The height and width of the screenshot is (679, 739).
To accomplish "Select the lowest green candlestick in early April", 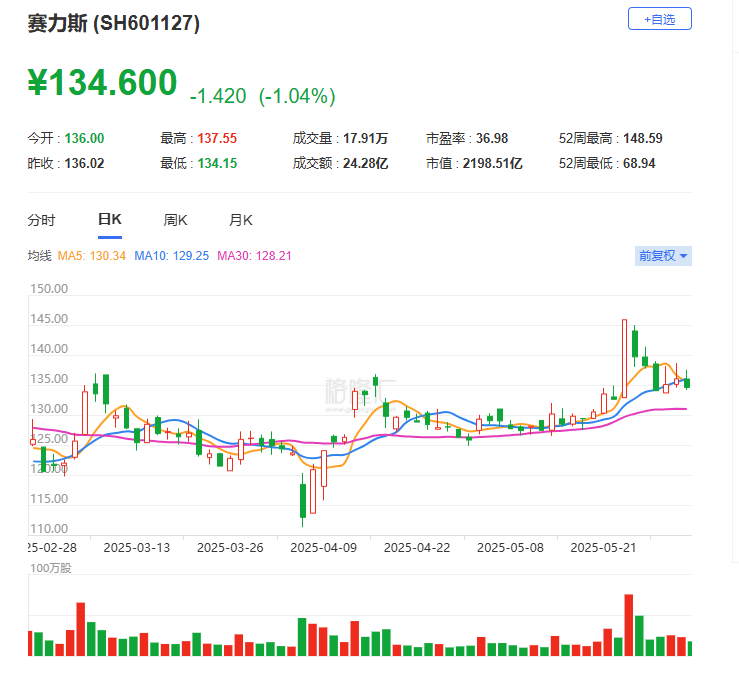I will (302, 500).
